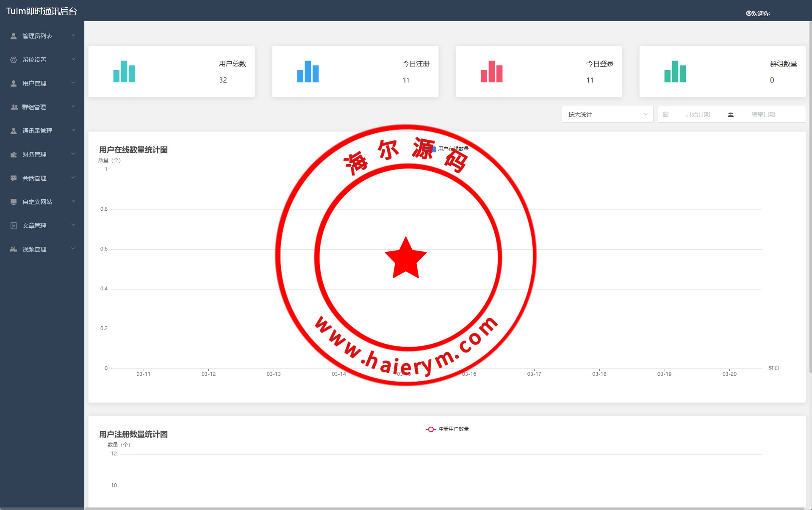Click the 会话管理 chat bubble icon
Image resolution: width=812 pixels, height=510 pixels.
pyautogui.click(x=14, y=178)
